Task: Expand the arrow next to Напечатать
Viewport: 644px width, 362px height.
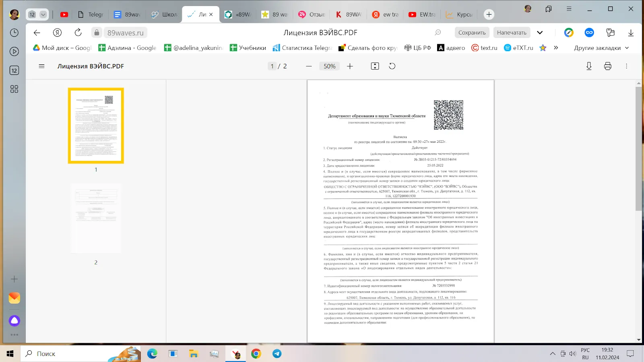Action: click(540, 33)
